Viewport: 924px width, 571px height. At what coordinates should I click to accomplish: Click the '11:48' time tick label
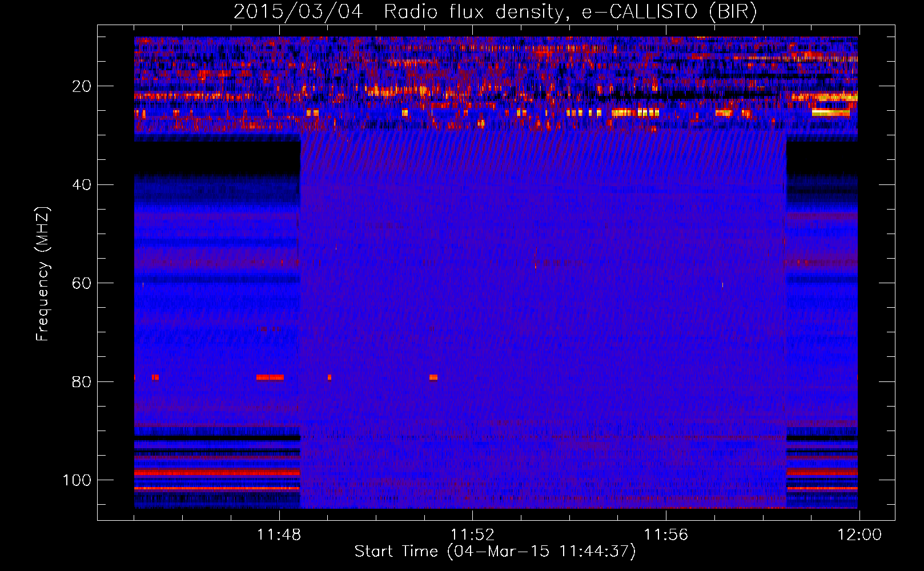(279, 535)
